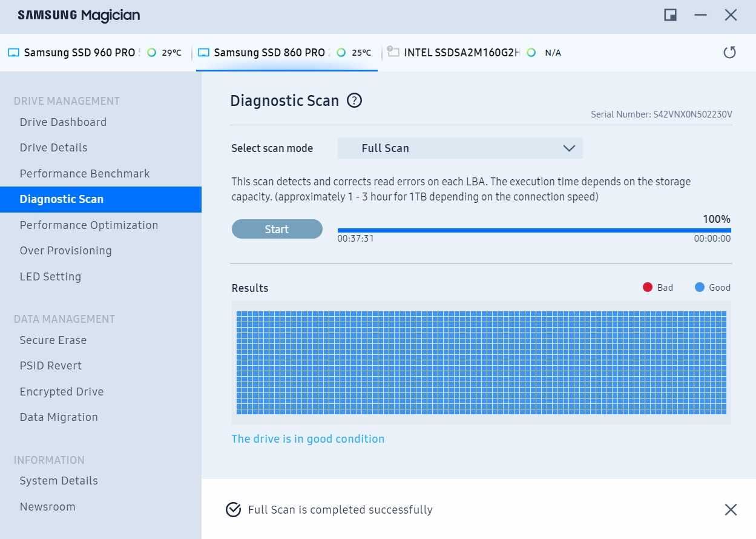Screen dimensions: 756x539
Task: Click the checkmark icon in completion notice
Action: tap(233, 509)
